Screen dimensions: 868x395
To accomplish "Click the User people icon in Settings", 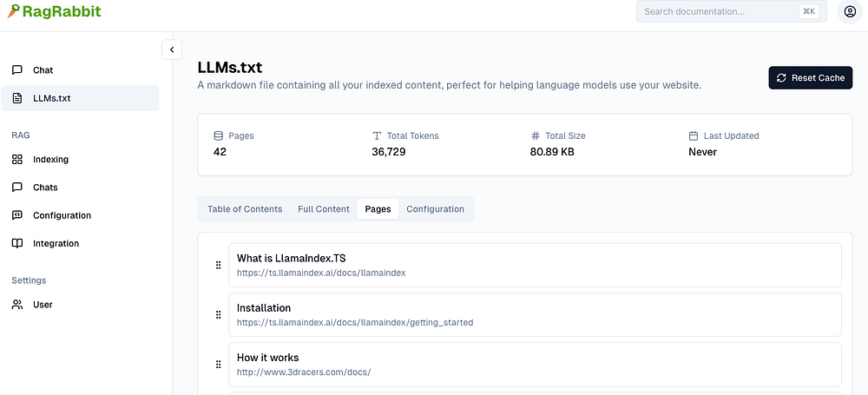I will tap(17, 304).
